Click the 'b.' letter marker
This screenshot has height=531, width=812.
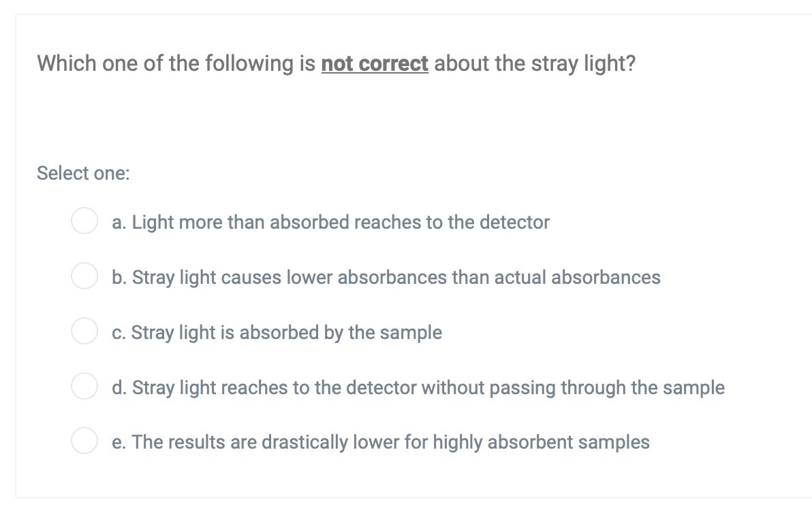point(119,277)
